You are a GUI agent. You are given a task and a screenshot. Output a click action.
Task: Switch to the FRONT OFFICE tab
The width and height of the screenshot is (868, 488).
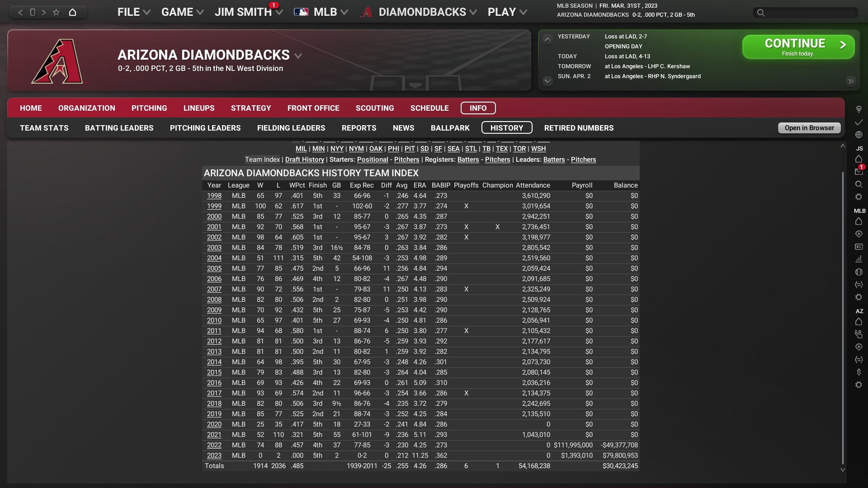tap(313, 108)
